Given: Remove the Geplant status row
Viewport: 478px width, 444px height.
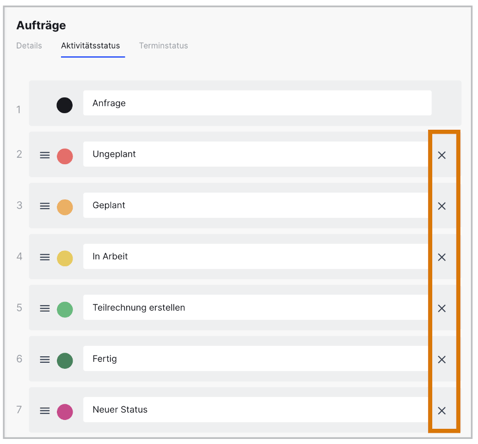Looking at the screenshot, I should pos(442,206).
